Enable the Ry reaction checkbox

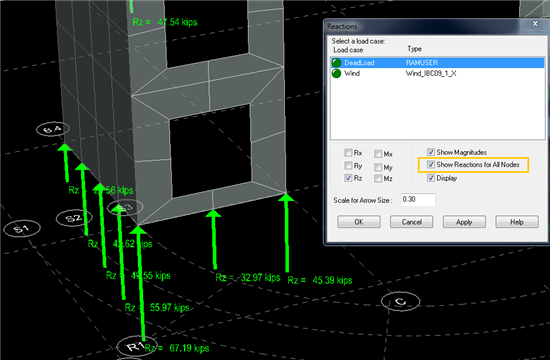click(348, 165)
